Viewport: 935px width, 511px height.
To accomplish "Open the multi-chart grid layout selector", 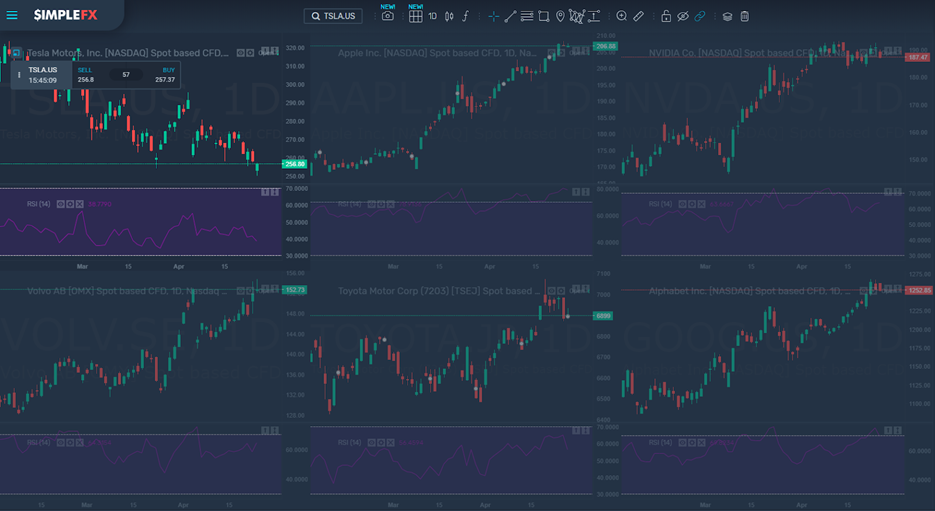I will pyautogui.click(x=416, y=16).
